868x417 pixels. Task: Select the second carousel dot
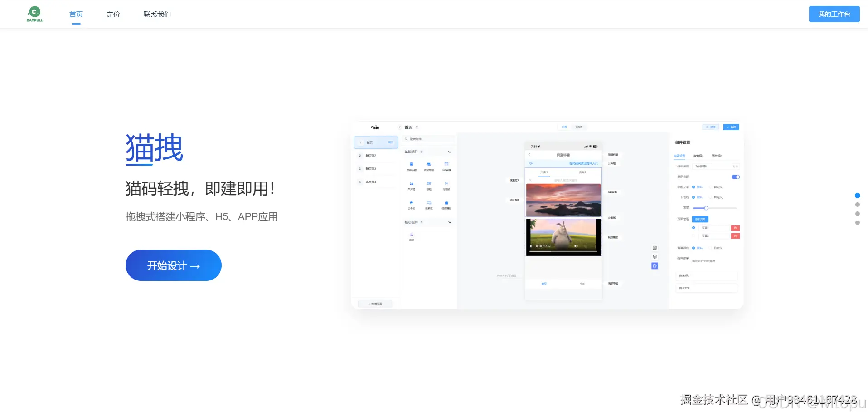pos(857,205)
